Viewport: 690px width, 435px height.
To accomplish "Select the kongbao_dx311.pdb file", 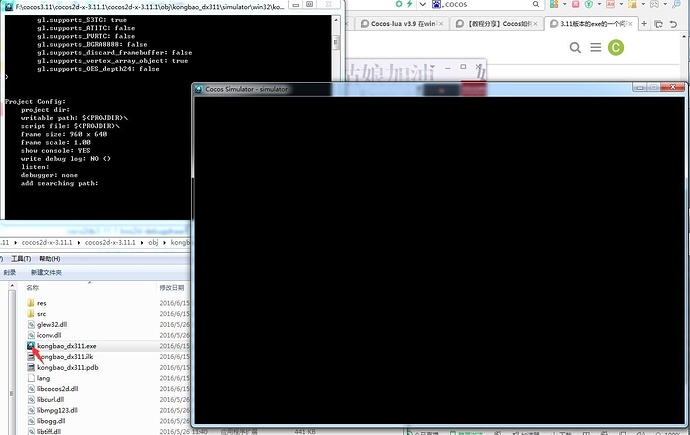I will click(x=68, y=367).
